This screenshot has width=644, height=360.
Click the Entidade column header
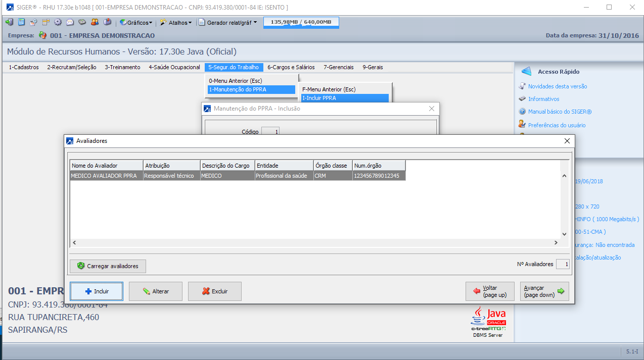pos(284,166)
